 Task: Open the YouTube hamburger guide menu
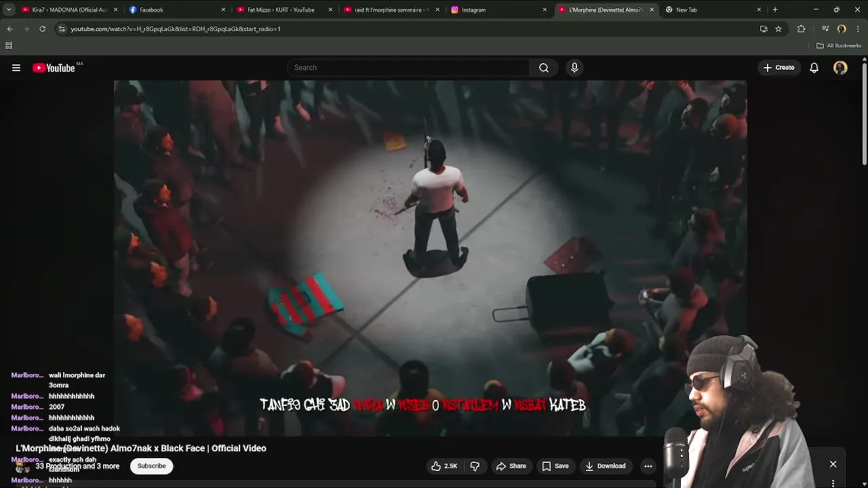[16, 68]
